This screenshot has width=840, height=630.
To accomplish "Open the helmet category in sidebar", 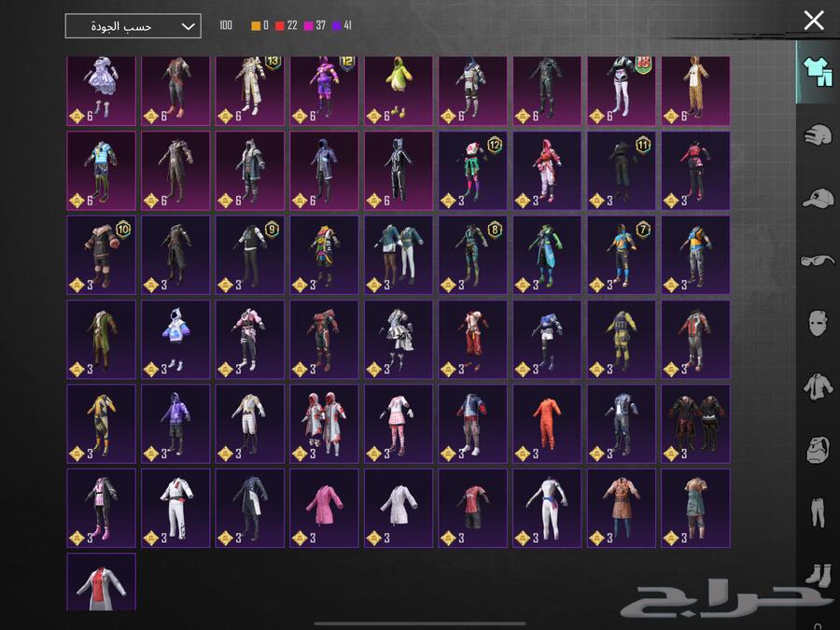I will pos(818,134).
